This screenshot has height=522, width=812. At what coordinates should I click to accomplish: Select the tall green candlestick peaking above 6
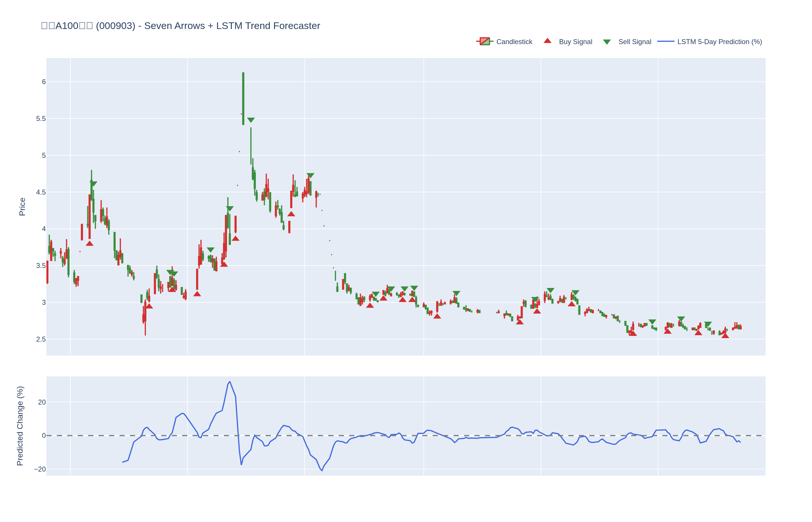pyautogui.click(x=243, y=98)
